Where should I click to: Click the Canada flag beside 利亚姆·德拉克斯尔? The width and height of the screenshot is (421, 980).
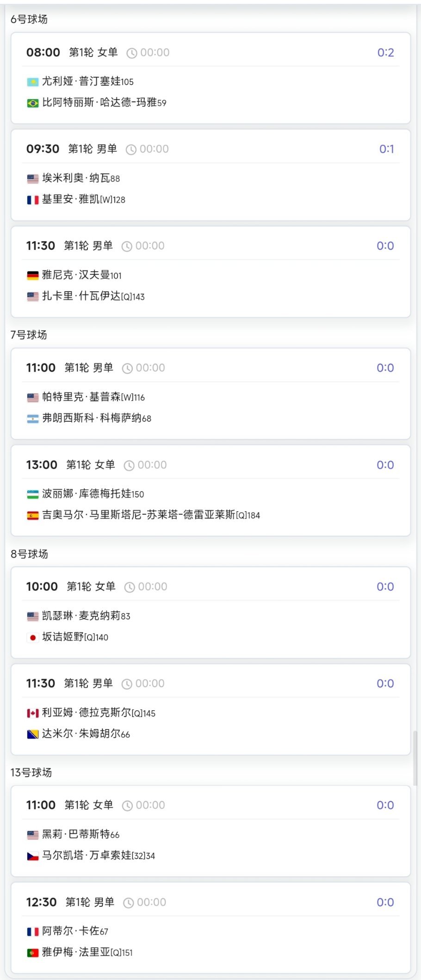32,713
